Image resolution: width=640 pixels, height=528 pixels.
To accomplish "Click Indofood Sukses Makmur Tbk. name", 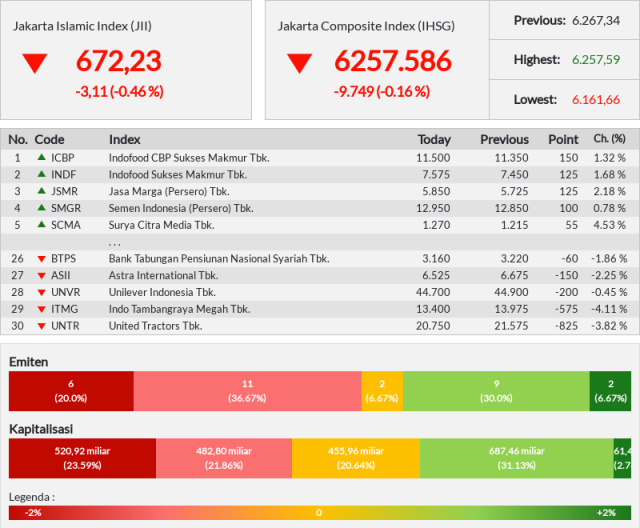I will coord(178,175).
